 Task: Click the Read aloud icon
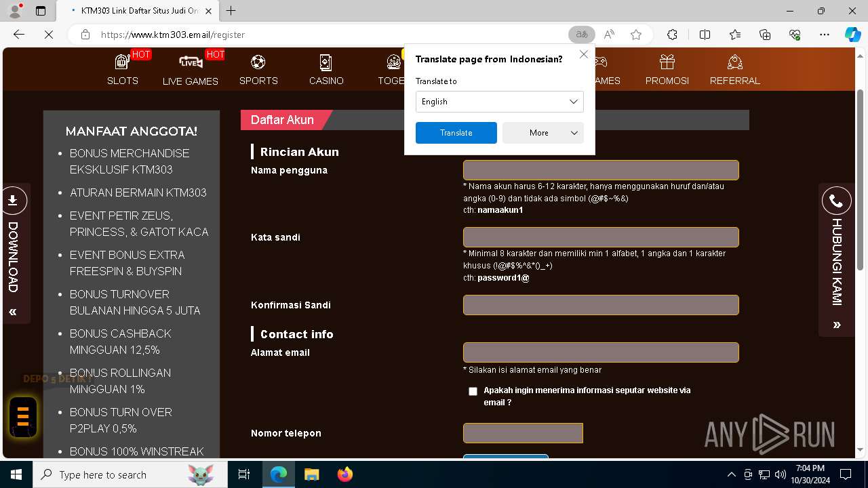coord(609,35)
